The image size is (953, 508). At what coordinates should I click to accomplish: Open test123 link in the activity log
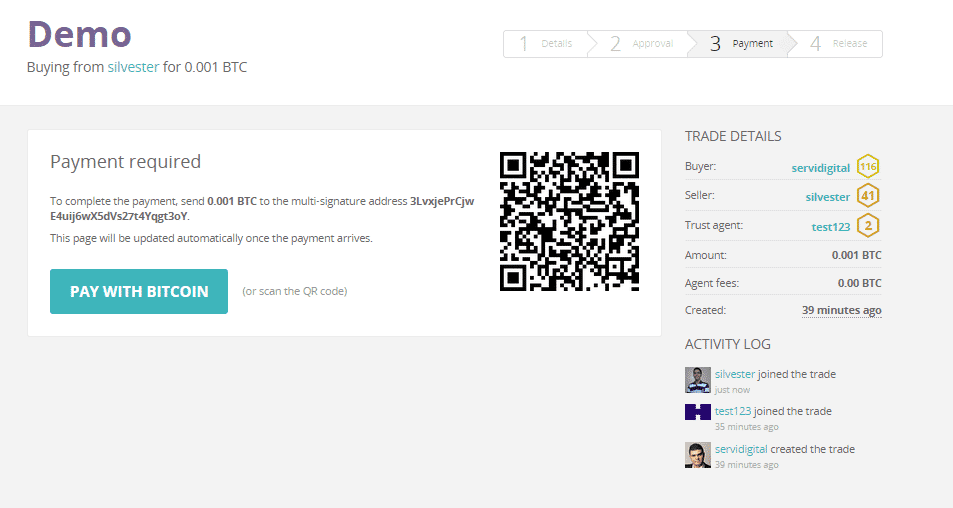tap(733, 411)
